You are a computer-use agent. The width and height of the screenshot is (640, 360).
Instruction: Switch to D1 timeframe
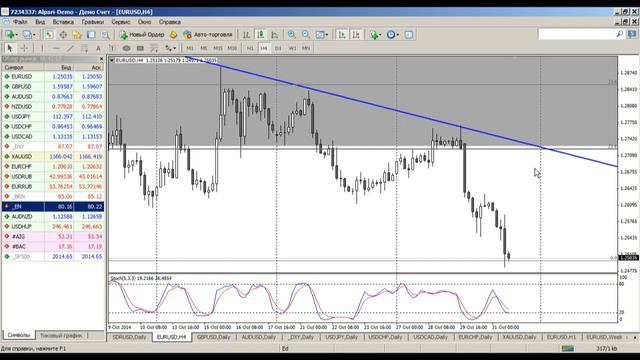(x=278, y=48)
